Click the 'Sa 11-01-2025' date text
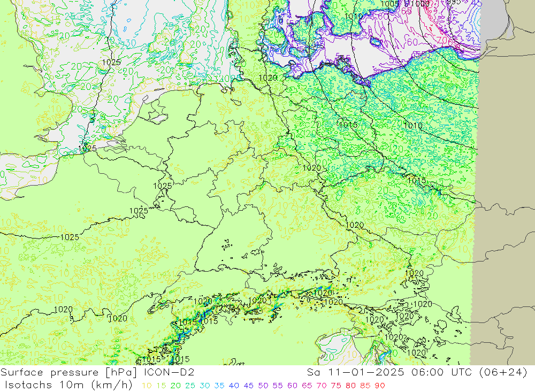The width and height of the screenshot is (535, 392). [x=355, y=372]
